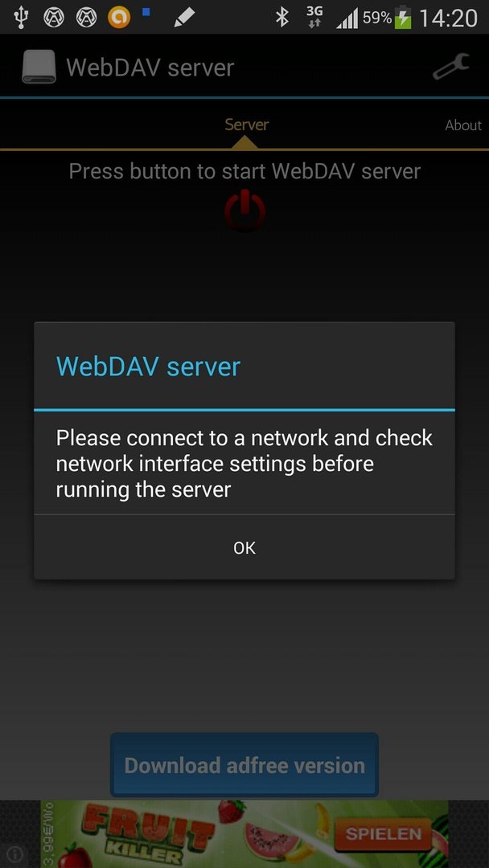The height and width of the screenshot is (868, 489).
Task: Tap the blue WebDAV server dialog title
Action: point(149,366)
